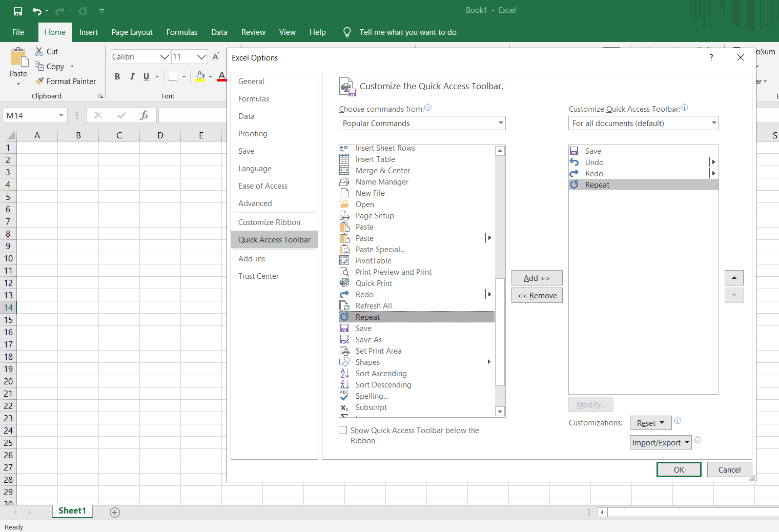Apply bold formatting
The image size is (779, 532).
pyautogui.click(x=117, y=76)
